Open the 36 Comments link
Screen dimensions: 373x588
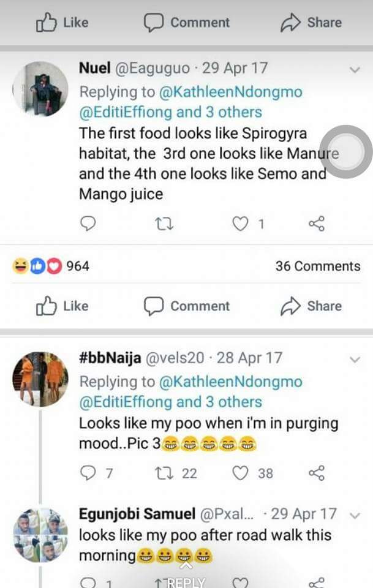pos(317,266)
